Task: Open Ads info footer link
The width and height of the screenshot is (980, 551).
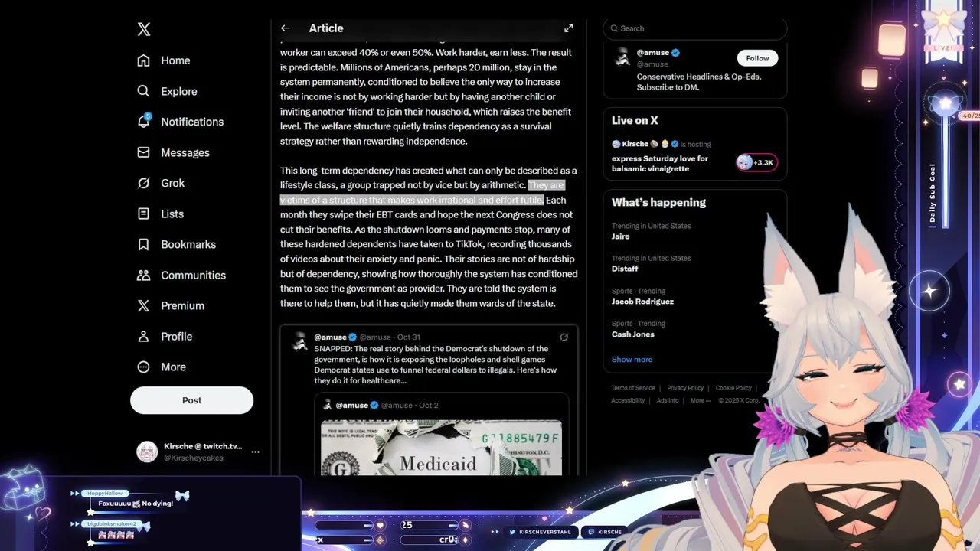Action: point(668,400)
